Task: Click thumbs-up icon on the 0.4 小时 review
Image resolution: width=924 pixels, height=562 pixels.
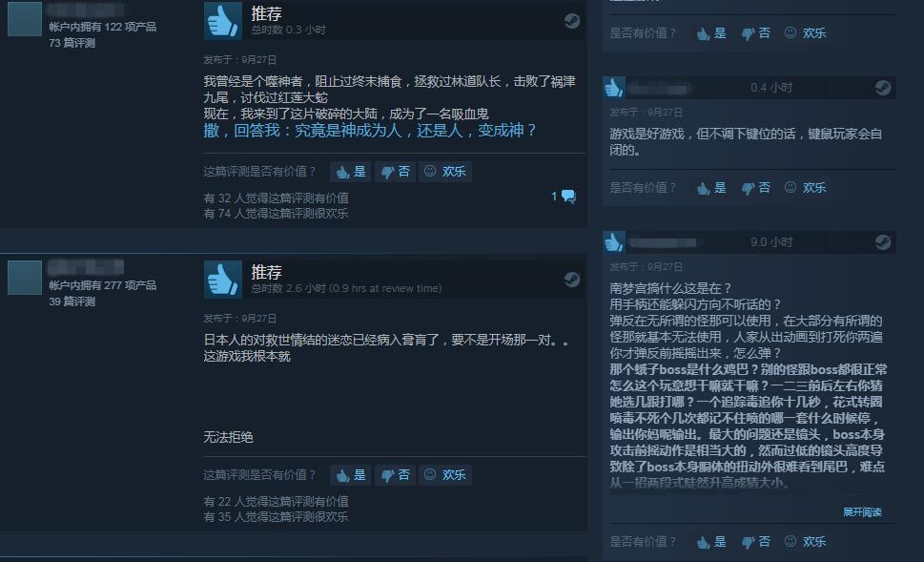Action: pos(613,88)
